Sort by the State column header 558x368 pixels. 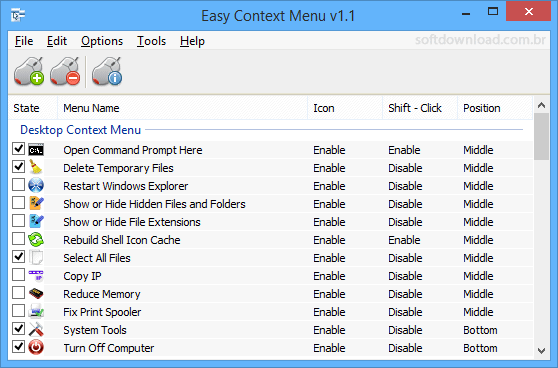(33, 108)
